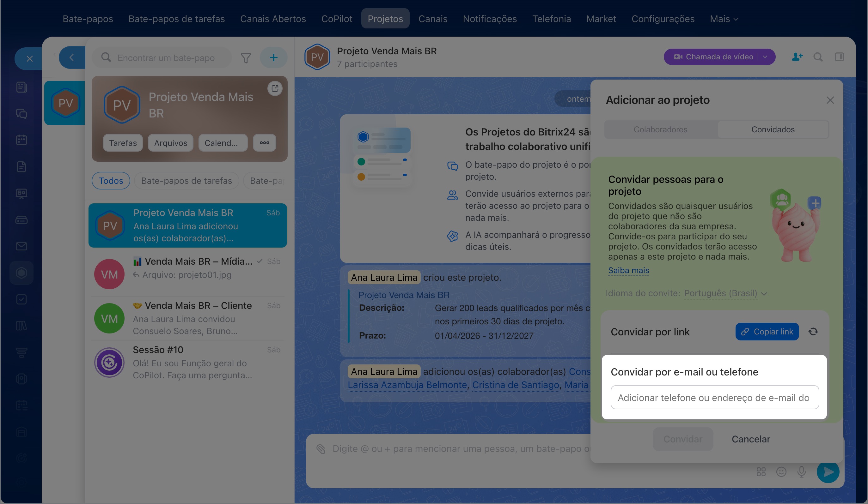Open the Português (Brasil) invite language dropdown

coord(725,293)
